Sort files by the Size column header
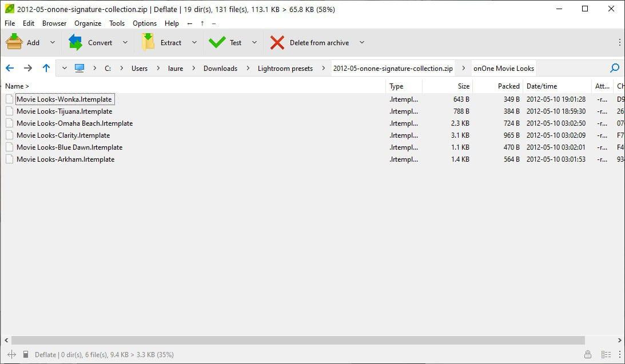 pyautogui.click(x=463, y=86)
